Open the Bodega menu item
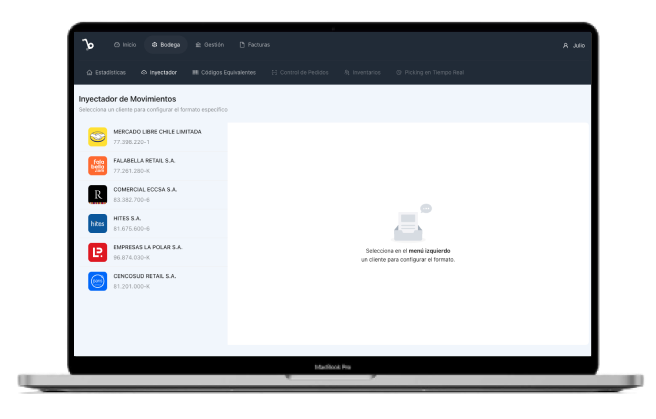The width and height of the screenshot is (656, 419). 166,45
